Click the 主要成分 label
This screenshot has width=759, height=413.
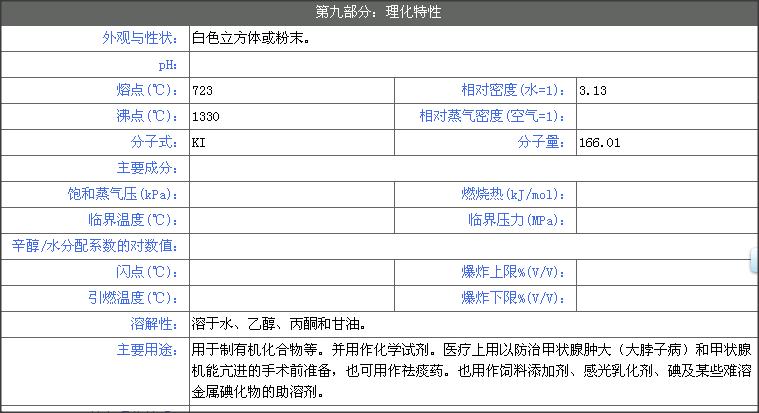147,168
